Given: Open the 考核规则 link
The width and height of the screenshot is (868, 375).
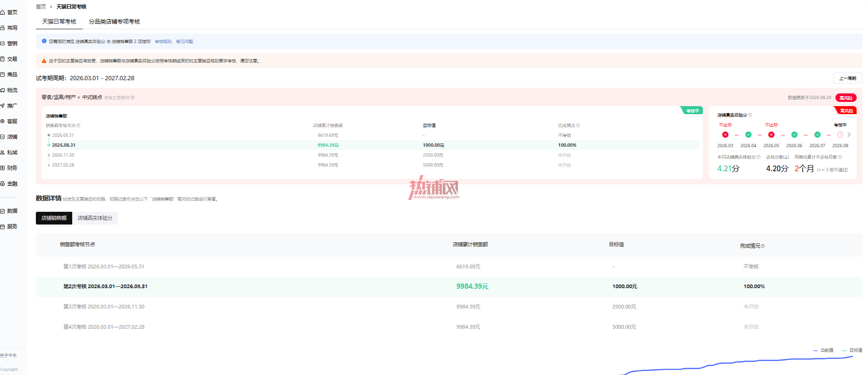Looking at the screenshot, I should point(163,42).
